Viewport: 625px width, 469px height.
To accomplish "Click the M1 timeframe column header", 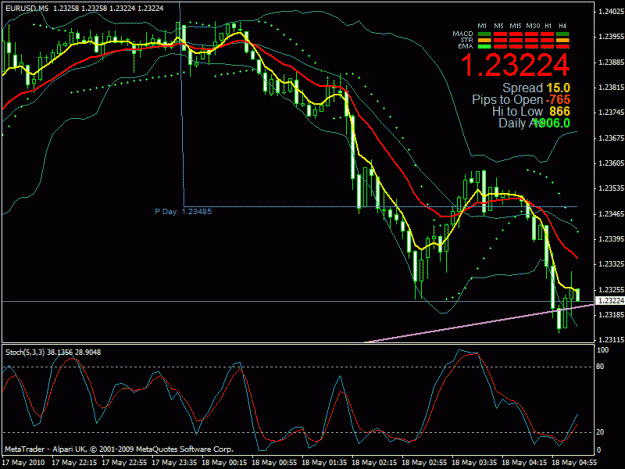I will (482, 26).
